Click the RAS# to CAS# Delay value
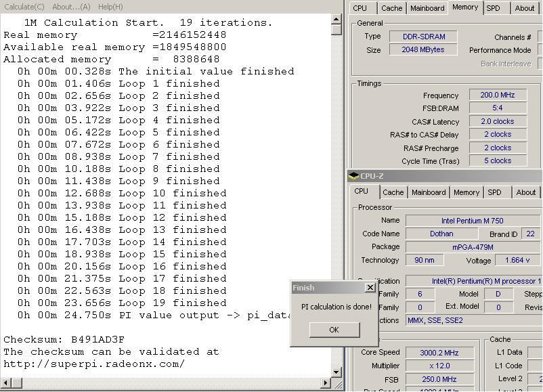 click(x=498, y=134)
